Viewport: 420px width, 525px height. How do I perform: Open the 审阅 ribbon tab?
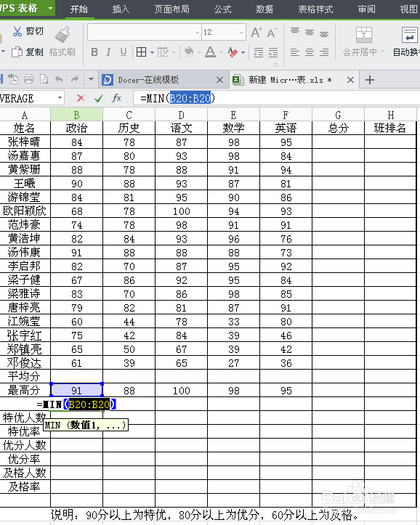point(366,9)
